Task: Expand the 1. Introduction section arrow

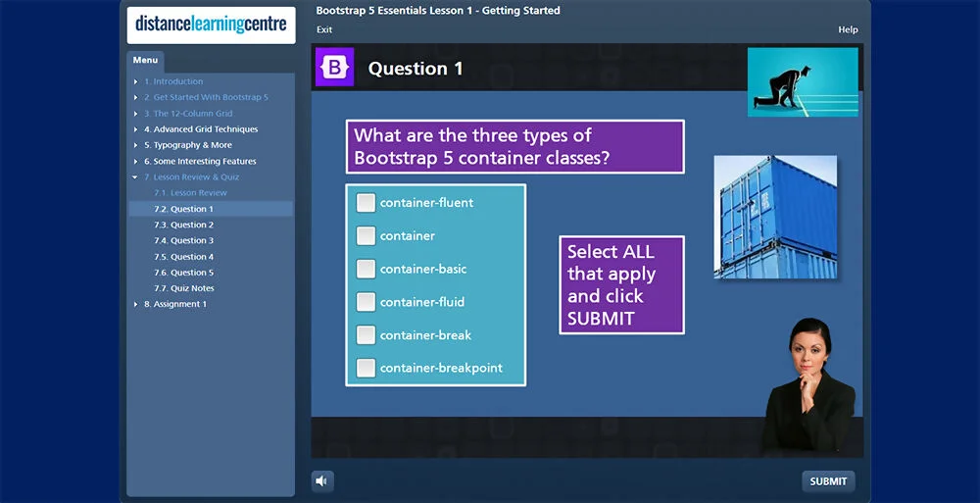Action: [136, 82]
